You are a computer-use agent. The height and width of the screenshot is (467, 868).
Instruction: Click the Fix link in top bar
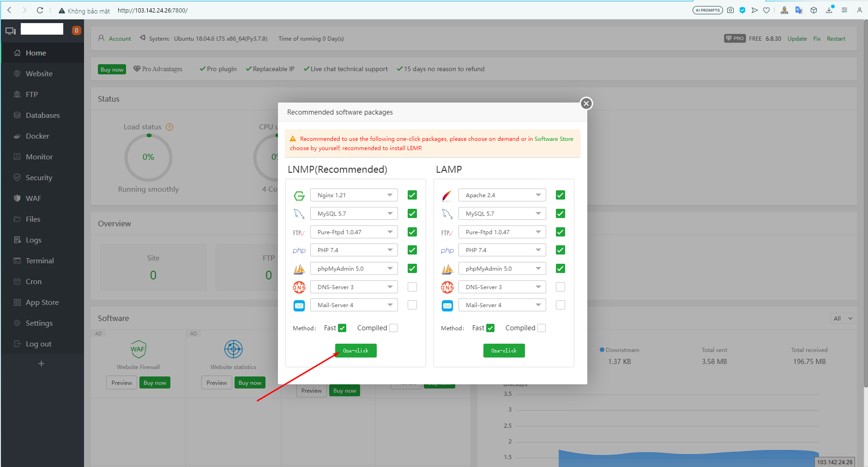pyautogui.click(x=817, y=39)
